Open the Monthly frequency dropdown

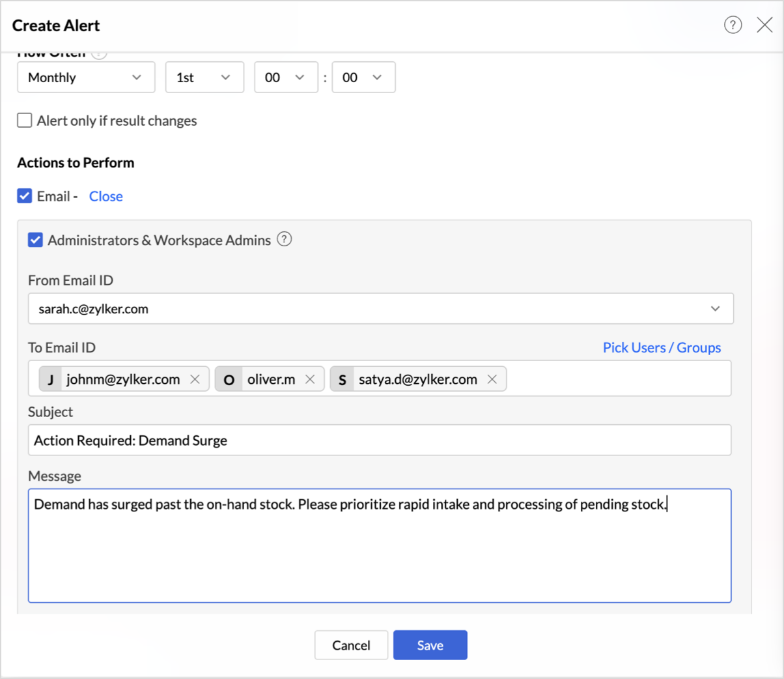tap(86, 78)
